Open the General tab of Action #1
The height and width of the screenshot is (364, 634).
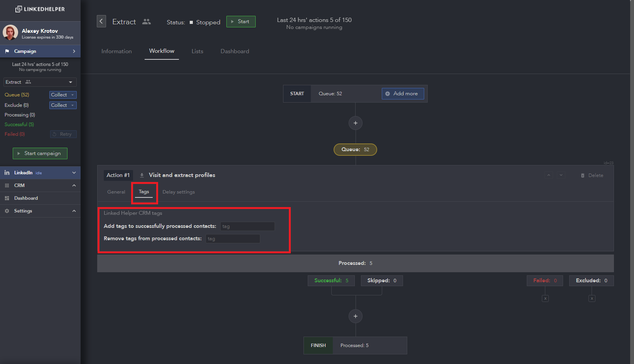(116, 192)
